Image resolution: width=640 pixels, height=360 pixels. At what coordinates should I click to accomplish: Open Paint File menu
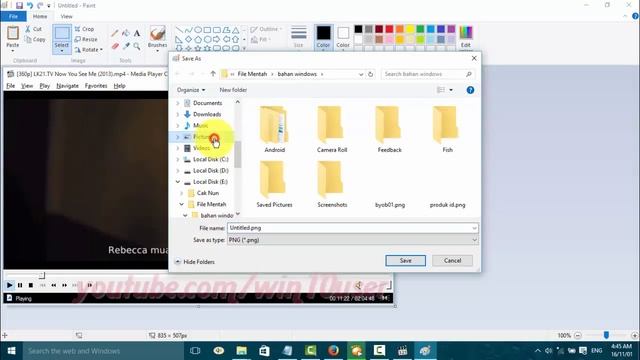(13, 16)
